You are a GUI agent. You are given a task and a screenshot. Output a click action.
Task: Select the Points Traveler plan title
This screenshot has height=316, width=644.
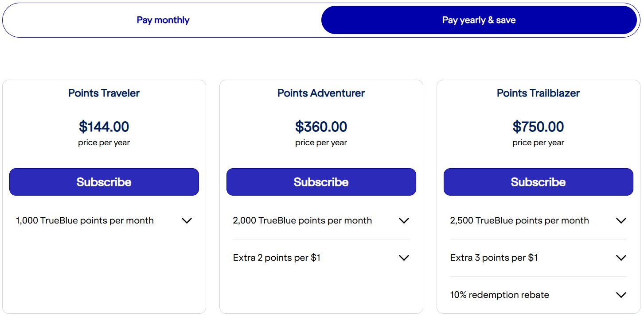click(104, 93)
